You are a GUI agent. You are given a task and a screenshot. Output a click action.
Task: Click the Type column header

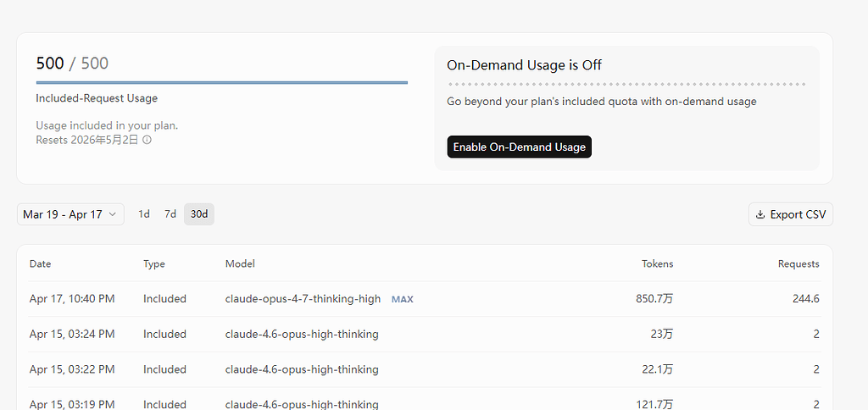[154, 264]
